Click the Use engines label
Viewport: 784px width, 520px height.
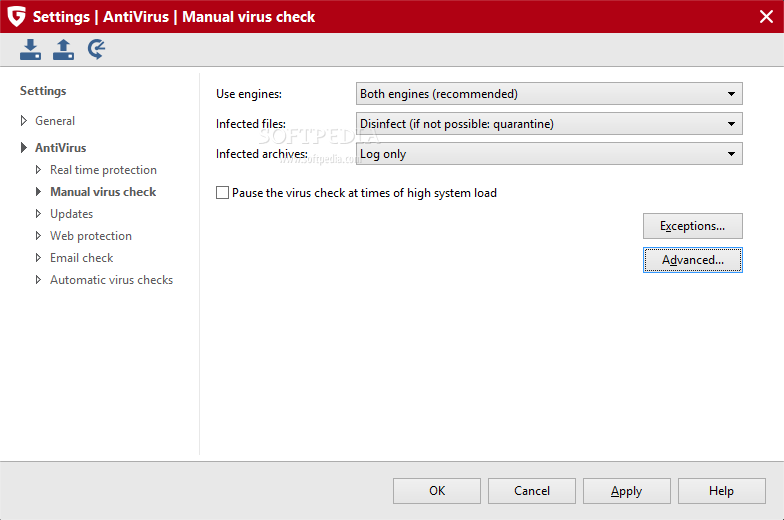(249, 94)
